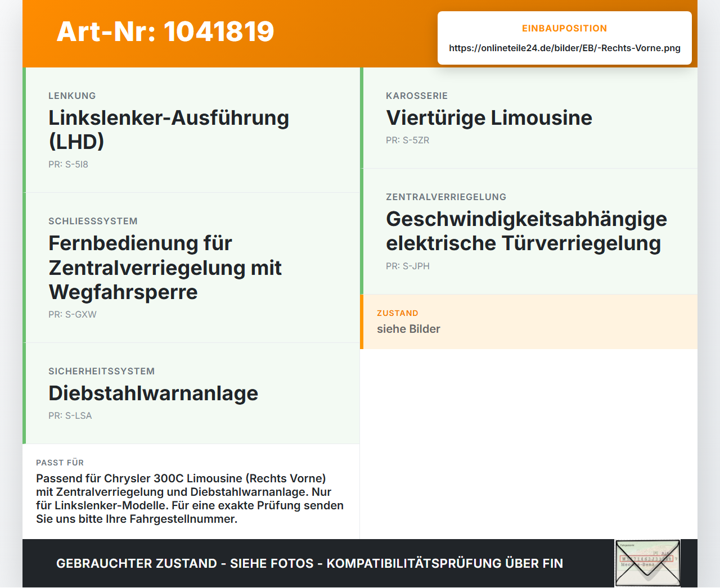Select the Art-Nr 1041819 heading
The height and width of the screenshot is (588, 720).
(165, 31)
